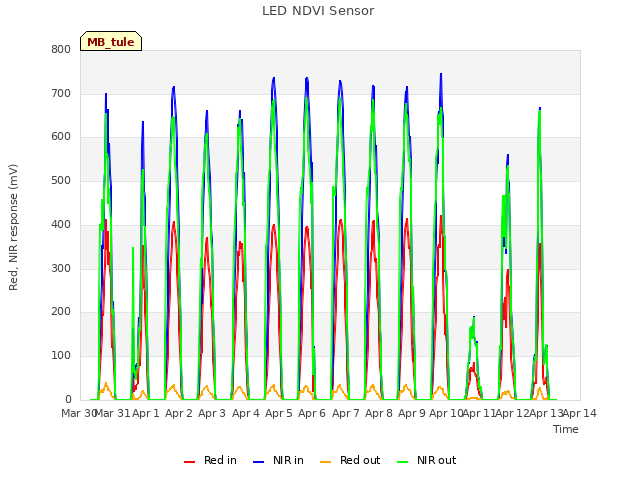
Task: Click the 100 y-axis tick label
Action: tap(61, 356)
